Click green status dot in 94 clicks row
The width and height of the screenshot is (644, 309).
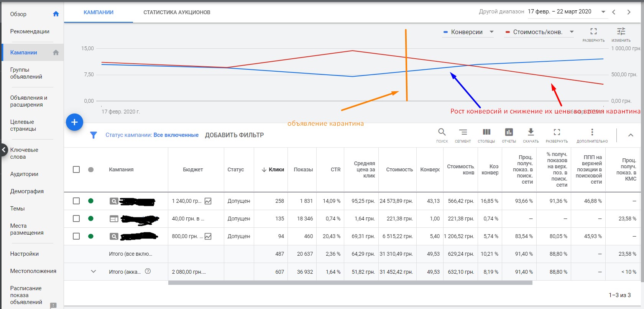pyautogui.click(x=91, y=236)
